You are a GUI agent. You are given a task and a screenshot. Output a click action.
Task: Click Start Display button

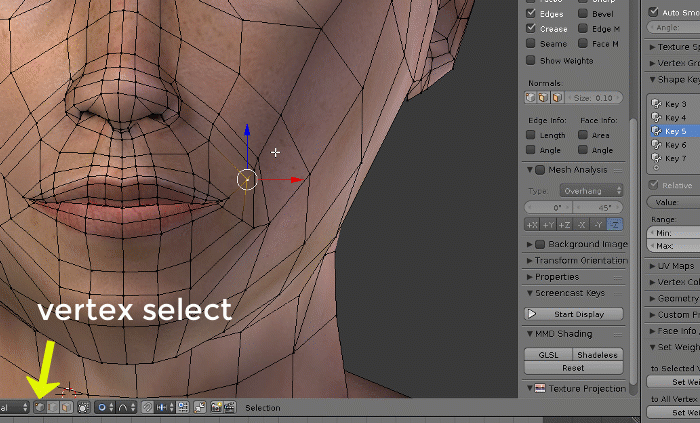point(574,314)
